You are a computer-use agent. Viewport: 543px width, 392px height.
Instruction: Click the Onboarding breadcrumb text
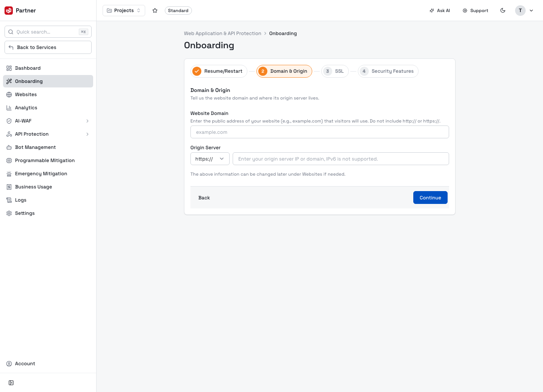(283, 34)
